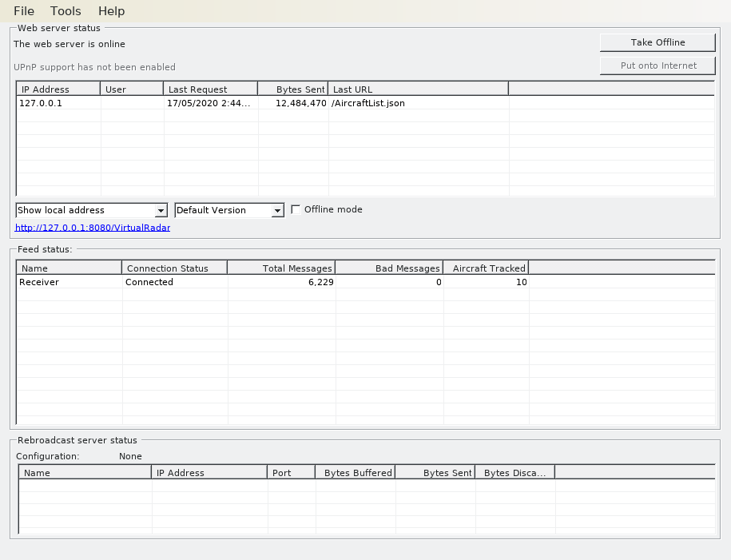Open the VirtualRadar local URL link

tap(93, 228)
